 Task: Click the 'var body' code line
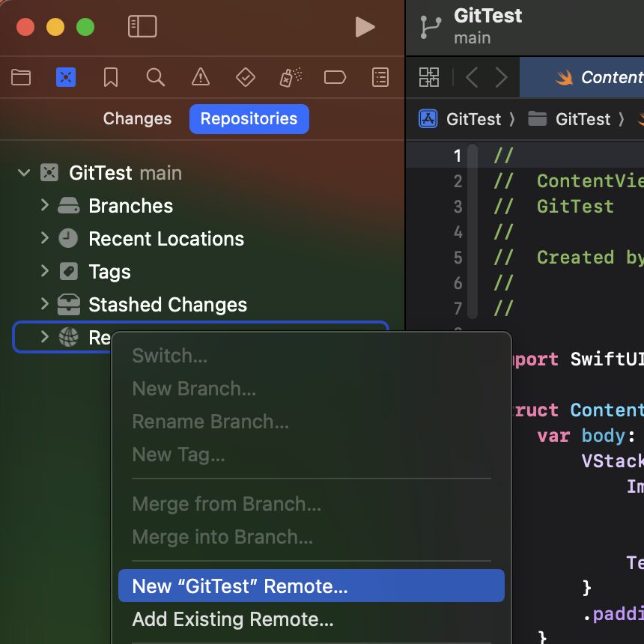pos(586,435)
